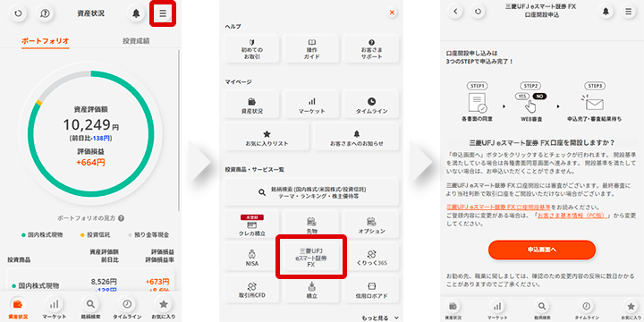Select 銘柄検索 in bottom bar of FX application screen
This screenshot has width=644, height=322.
tap(542, 309)
